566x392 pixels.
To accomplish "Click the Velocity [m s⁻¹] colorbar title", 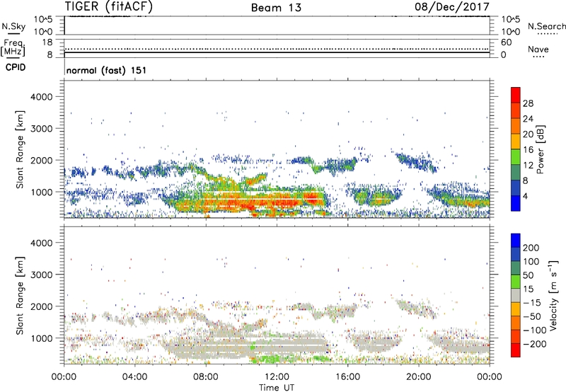I will 553,295.
